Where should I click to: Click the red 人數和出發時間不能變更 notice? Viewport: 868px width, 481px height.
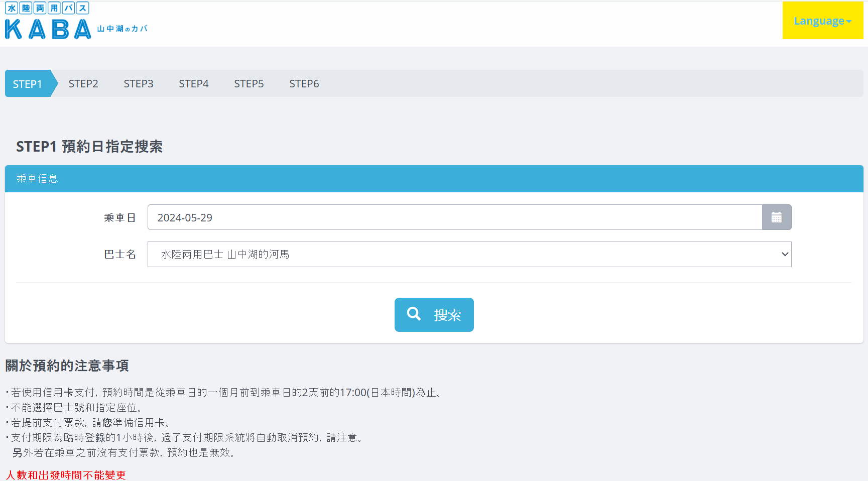point(65,475)
